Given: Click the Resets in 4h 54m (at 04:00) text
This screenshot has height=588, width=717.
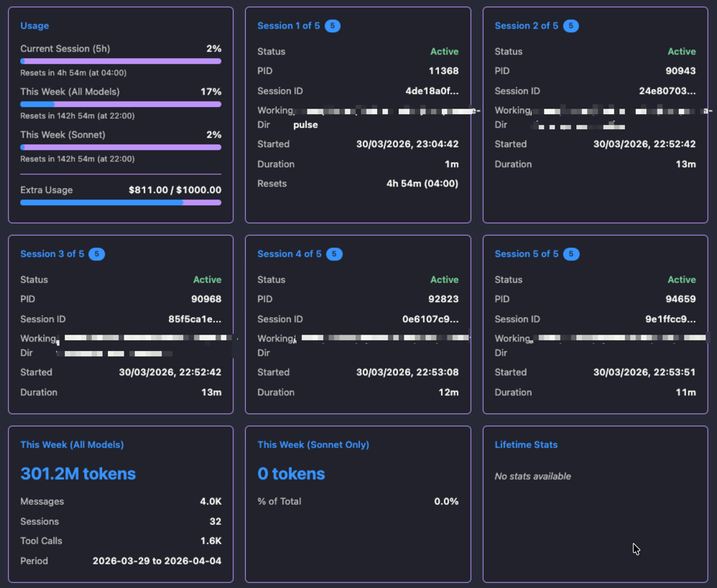Looking at the screenshot, I should click(x=73, y=73).
